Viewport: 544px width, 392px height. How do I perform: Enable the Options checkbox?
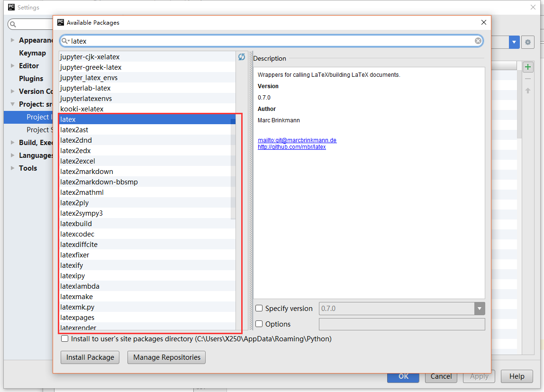(259, 324)
